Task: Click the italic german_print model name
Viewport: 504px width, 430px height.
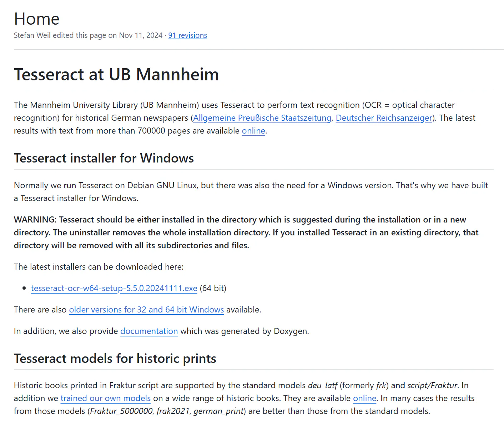Action: tap(218, 411)
